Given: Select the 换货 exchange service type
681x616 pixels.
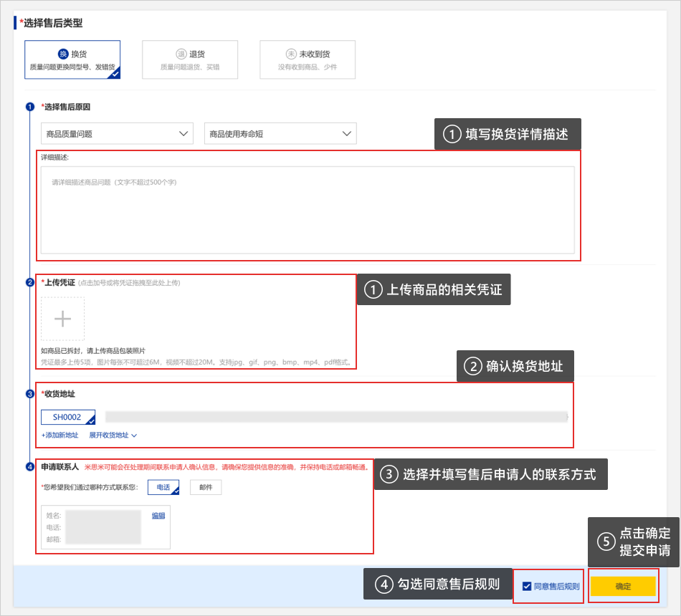Looking at the screenshot, I should click(72, 59).
